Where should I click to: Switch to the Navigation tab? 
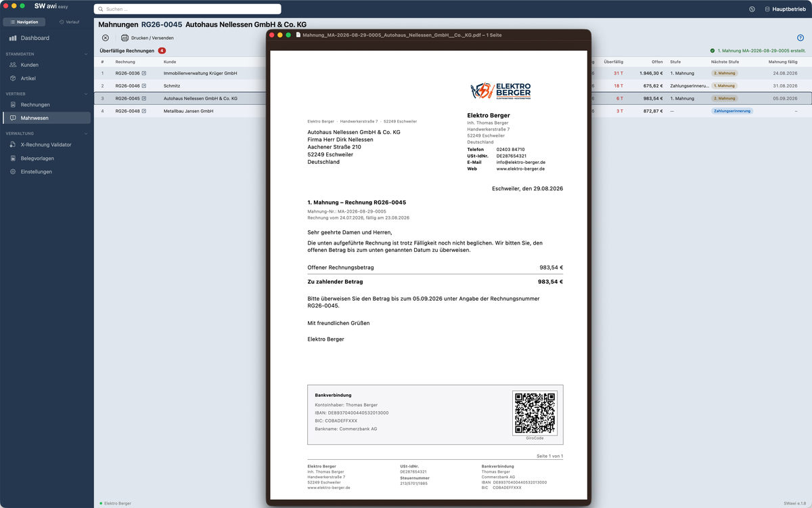point(24,22)
